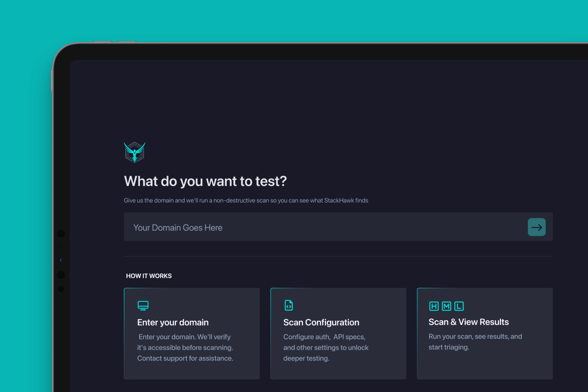This screenshot has width=588, height=392.
Task: Click the HOW IT WORKS section label
Action: point(149,276)
